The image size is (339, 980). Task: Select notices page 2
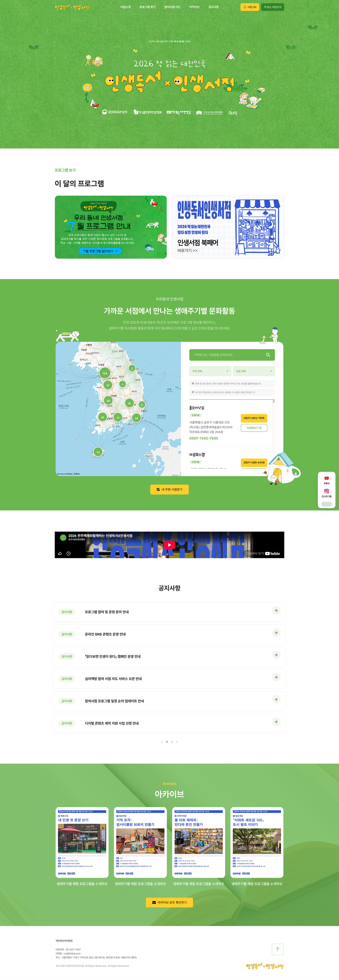click(x=172, y=742)
